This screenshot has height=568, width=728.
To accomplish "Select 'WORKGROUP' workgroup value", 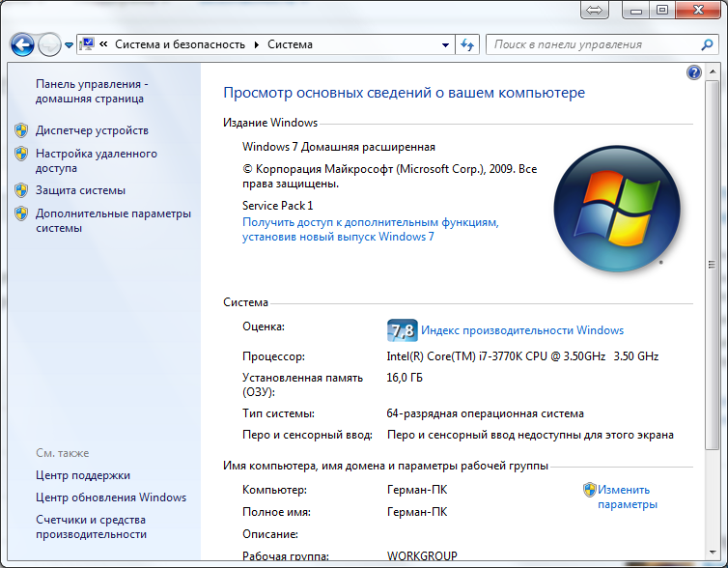I will coord(422,555).
